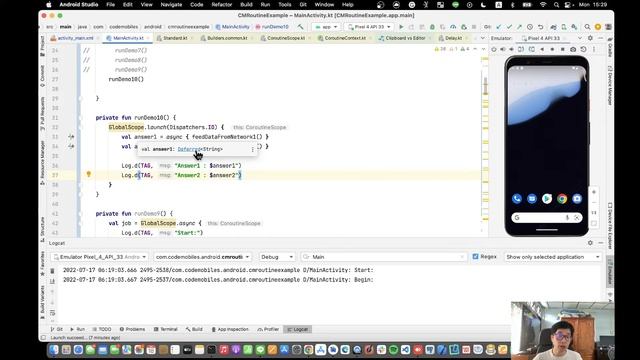Click emulator Overview square icon
Viewport: 640px width, 360px height.
pyautogui.click(x=562, y=49)
